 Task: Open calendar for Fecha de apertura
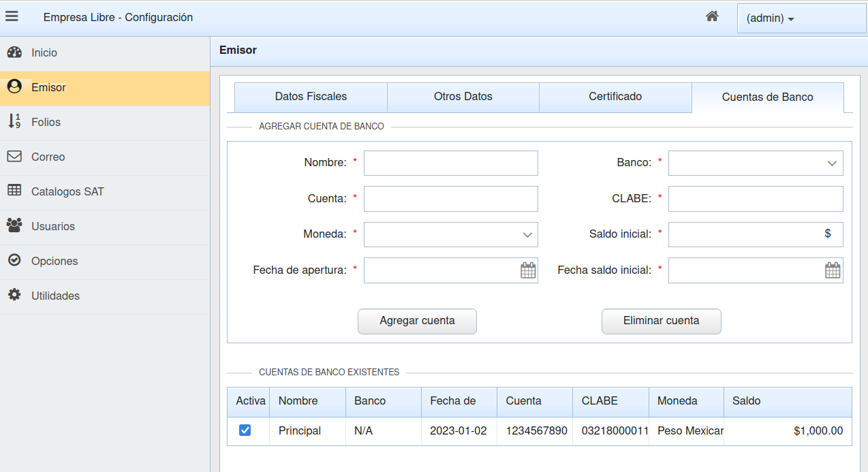pyautogui.click(x=528, y=270)
